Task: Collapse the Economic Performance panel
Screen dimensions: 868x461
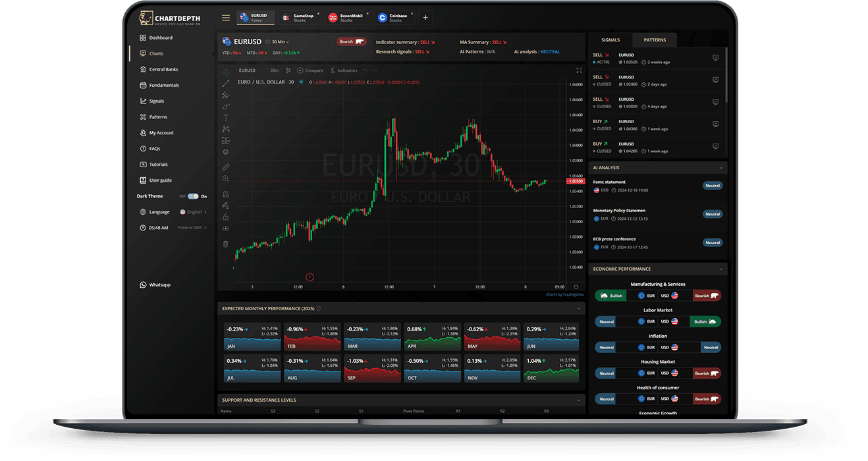Action: 721,269
